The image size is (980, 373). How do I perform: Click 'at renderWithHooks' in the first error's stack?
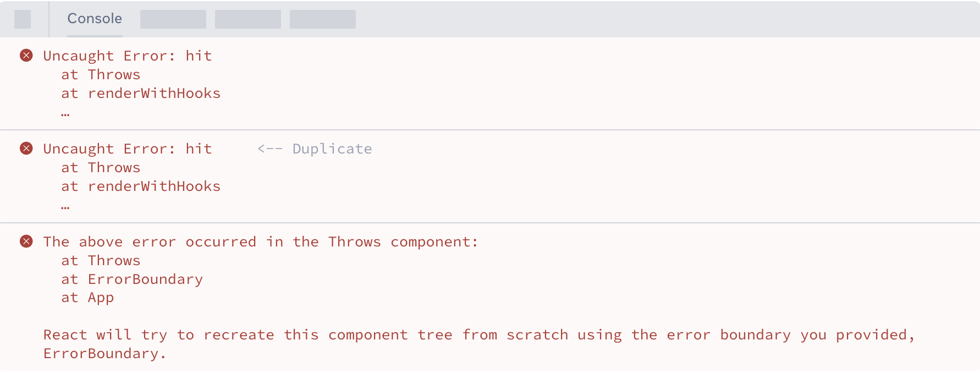[141, 94]
